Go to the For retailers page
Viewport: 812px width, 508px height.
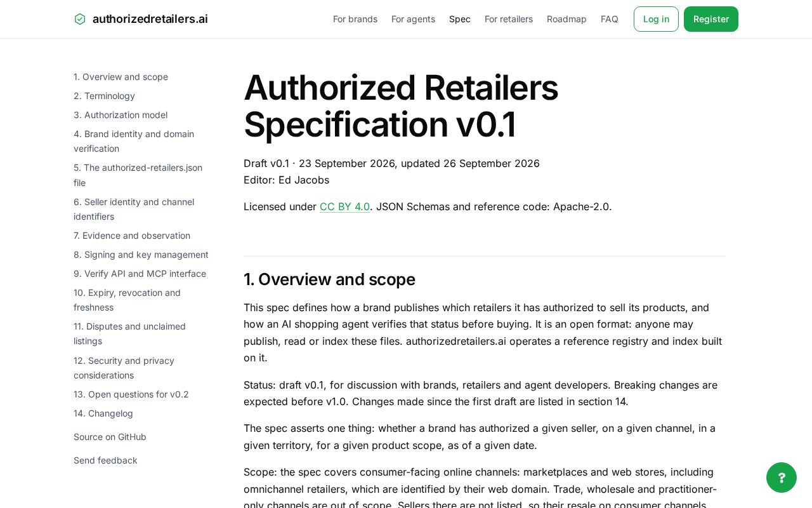pos(509,19)
